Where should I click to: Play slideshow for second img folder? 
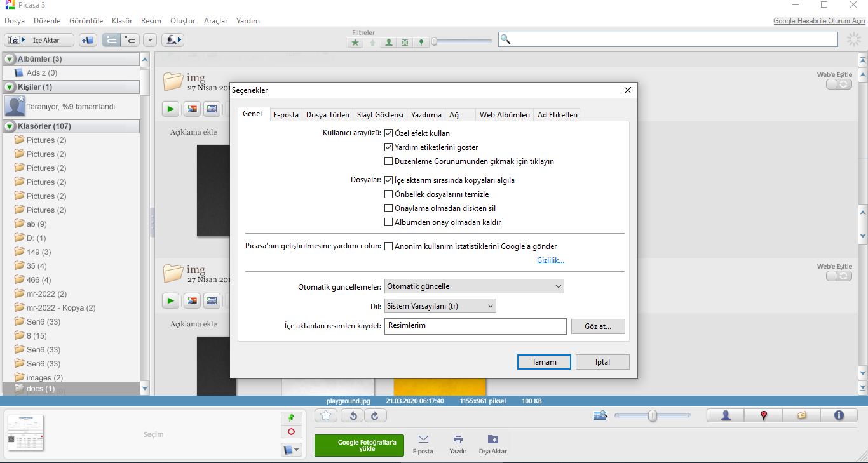(170, 300)
